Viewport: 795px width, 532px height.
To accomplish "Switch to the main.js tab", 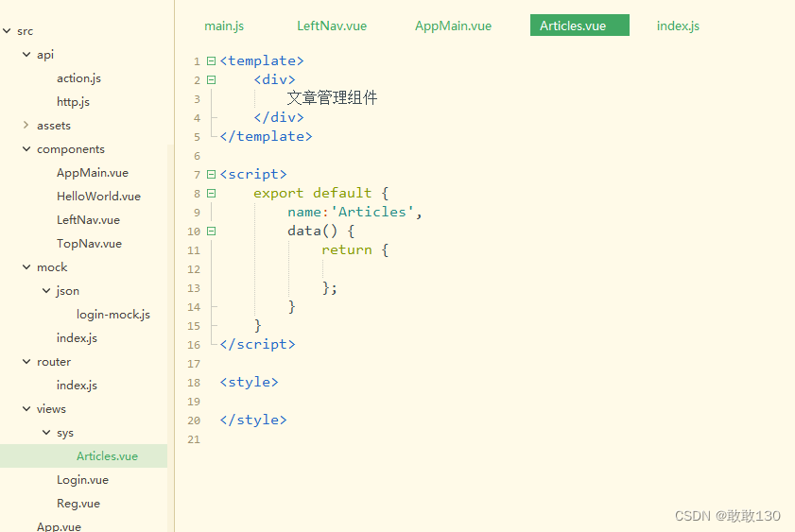I will (x=224, y=26).
